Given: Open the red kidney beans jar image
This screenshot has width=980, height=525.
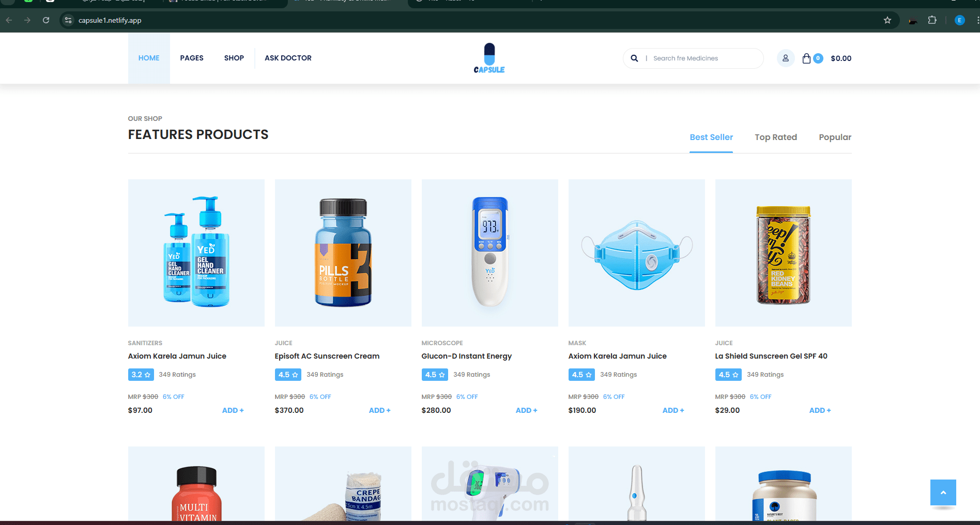Looking at the screenshot, I should pyautogui.click(x=784, y=253).
